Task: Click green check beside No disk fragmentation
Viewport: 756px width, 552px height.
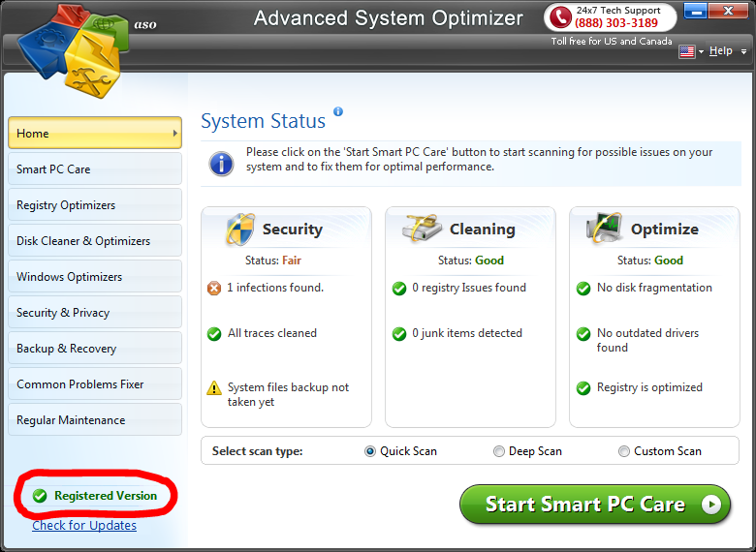Action: [583, 288]
